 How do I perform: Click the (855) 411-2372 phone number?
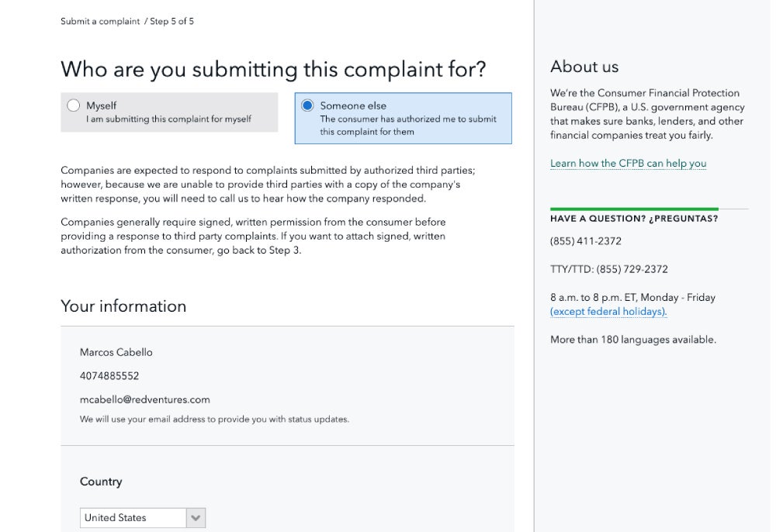point(586,241)
